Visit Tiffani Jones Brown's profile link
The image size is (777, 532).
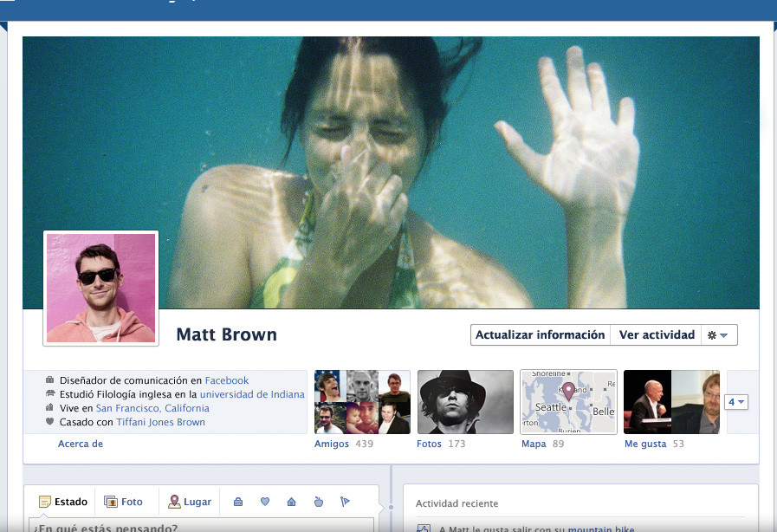[x=160, y=422]
